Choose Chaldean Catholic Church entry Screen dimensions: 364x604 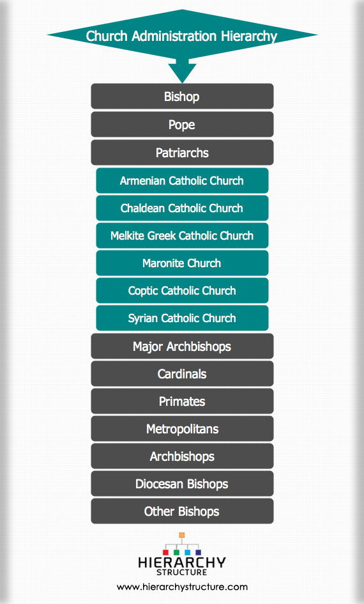[182, 208]
